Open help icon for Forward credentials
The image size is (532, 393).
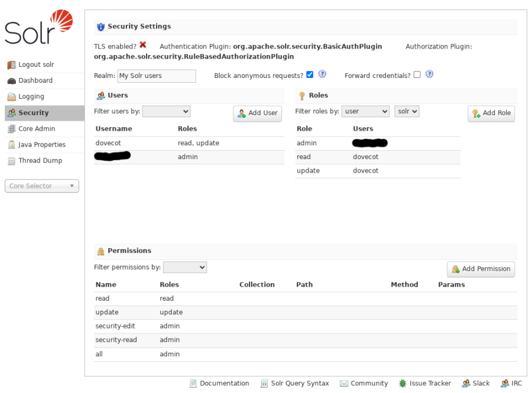point(430,74)
